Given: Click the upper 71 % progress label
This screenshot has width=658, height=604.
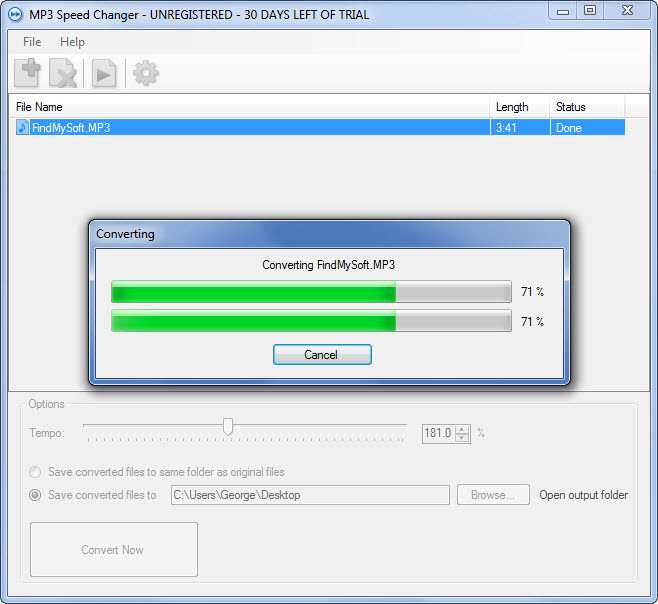Looking at the screenshot, I should coord(532,291).
